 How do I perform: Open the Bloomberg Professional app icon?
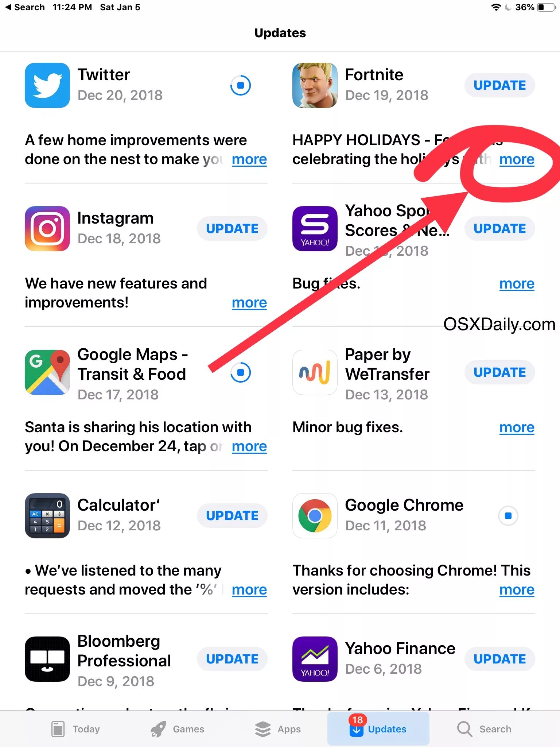point(47,659)
